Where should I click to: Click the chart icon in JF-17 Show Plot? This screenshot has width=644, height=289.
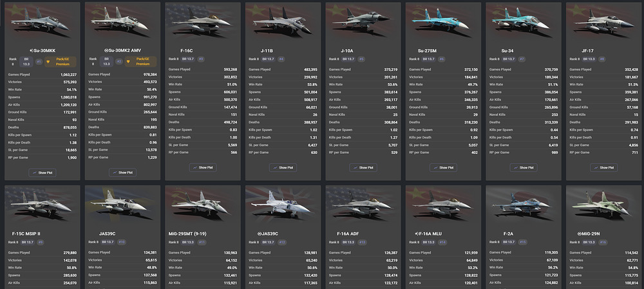[596, 167]
